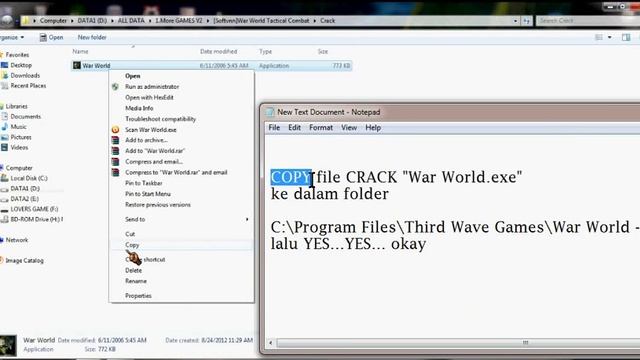Choose Scan War World.exe

(151, 130)
